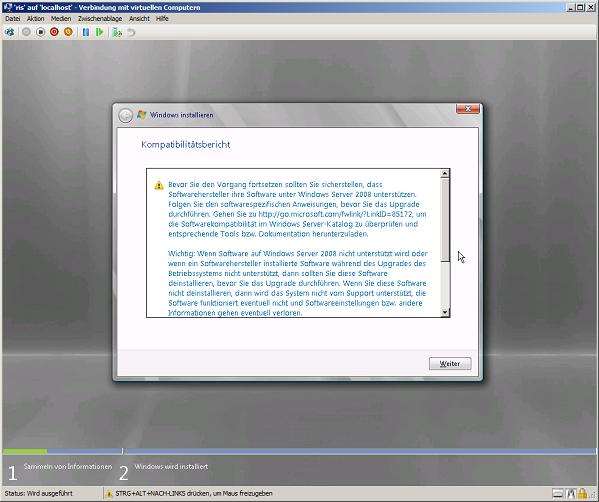Click the 'STRG+ALT+NACH-LINKS drücken' status message
This screenshot has height=502, width=599.
click(194, 493)
